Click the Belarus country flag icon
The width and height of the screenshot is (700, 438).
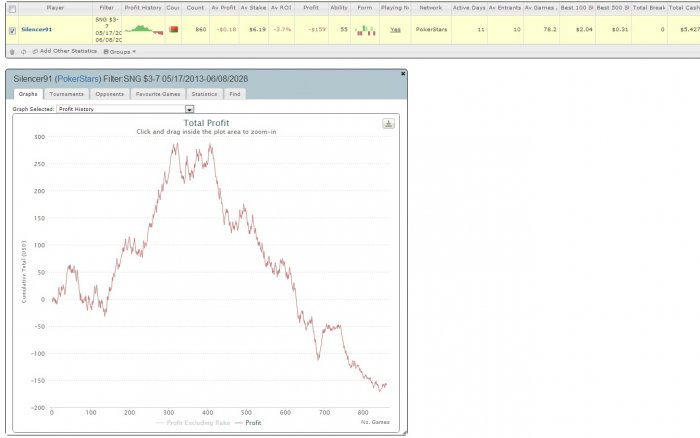174,29
